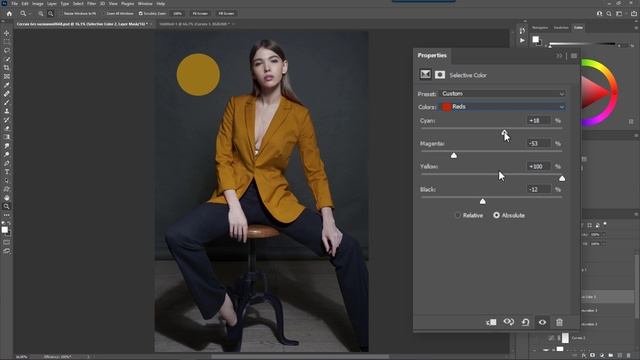
Task: Select the Gradient tool
Action: tap(7, 137)
